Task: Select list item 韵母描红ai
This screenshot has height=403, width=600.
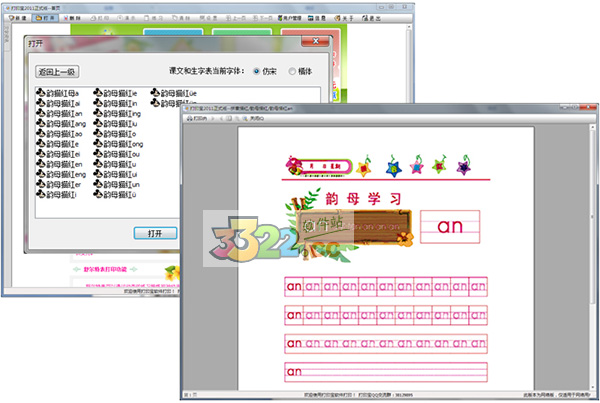Action: tap(59, 103)
